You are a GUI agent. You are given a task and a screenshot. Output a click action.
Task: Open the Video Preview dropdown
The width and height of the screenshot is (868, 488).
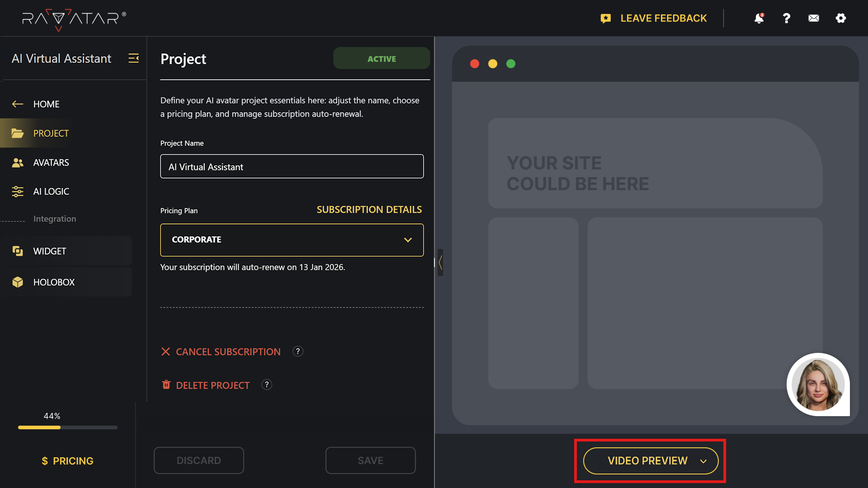point(650,460)
